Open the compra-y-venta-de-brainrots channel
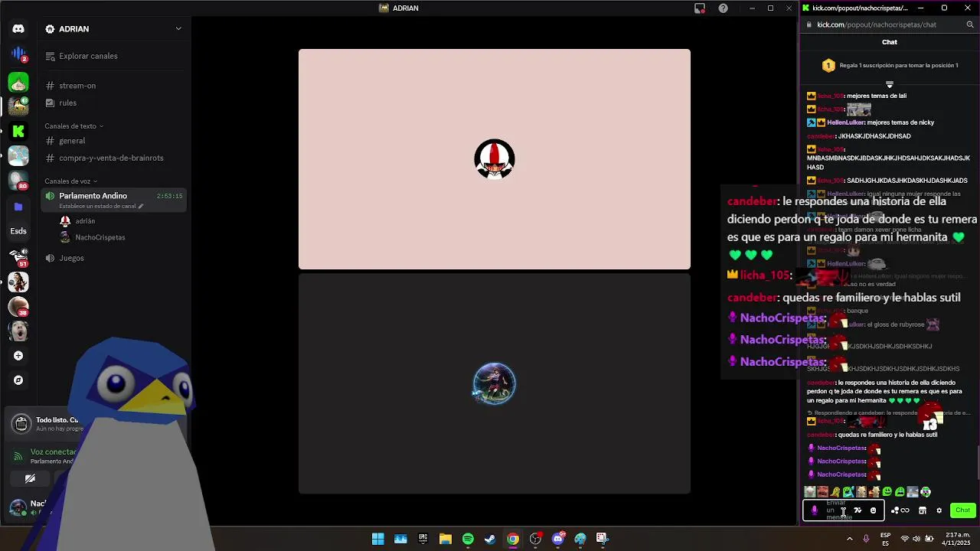The width and height of the screenshot is (980, 551). pyautogui.click(x=113, y=158)
